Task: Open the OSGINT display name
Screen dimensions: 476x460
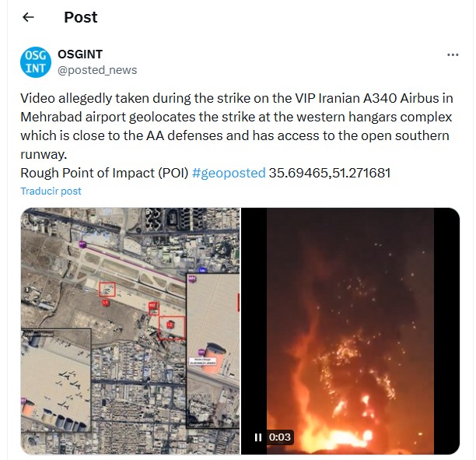Action: pyautogui.click(x=80, y=54)
